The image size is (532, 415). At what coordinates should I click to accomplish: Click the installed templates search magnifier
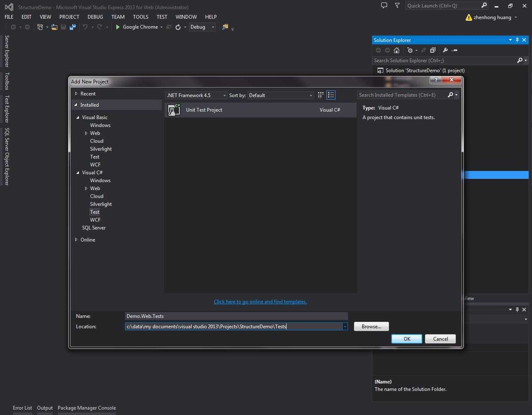click(x=450, y=95)
